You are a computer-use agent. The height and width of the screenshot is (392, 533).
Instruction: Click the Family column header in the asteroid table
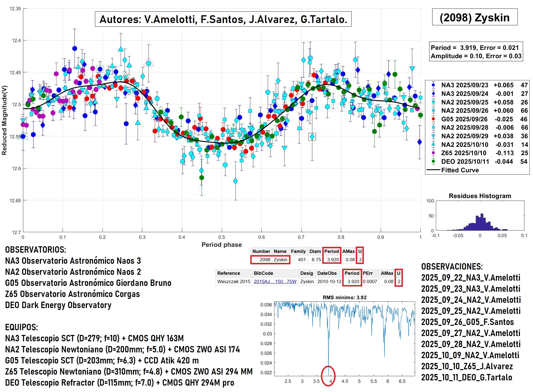coord(298,251)
